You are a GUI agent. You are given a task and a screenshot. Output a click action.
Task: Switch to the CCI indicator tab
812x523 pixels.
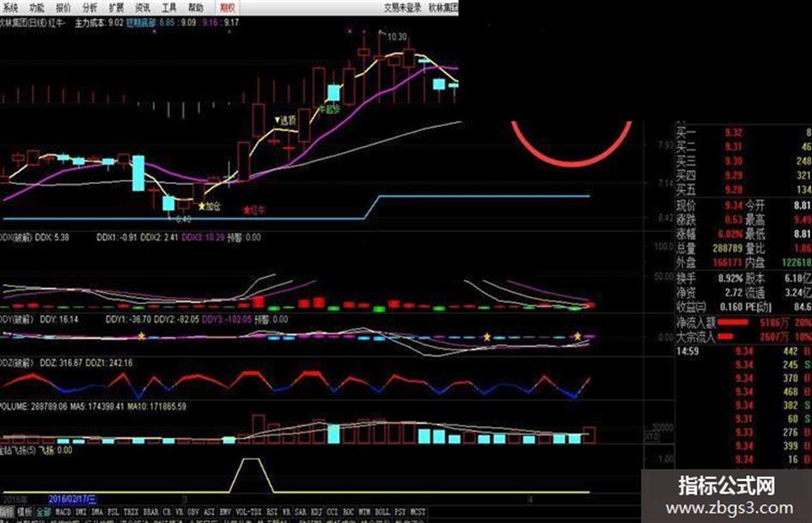point(332,512)
